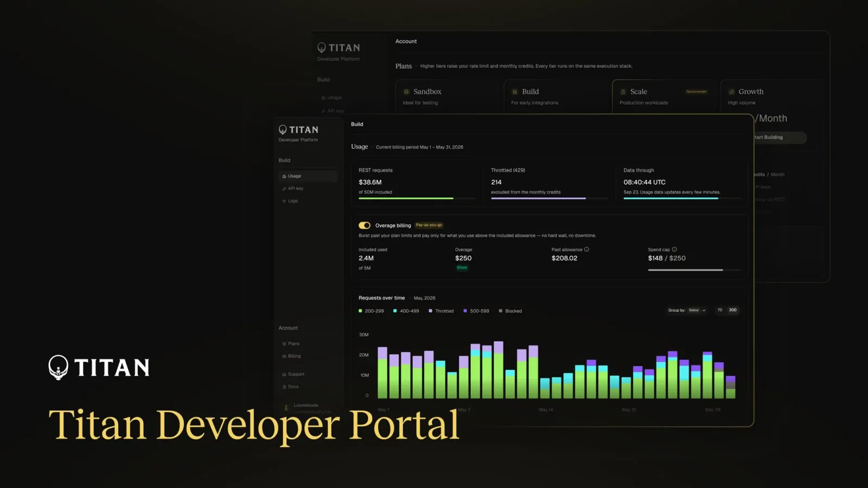Switch the chart to the 7D range
Image resolution: width=868 pixels, height=488 pixels.
(x=720, y=310)
